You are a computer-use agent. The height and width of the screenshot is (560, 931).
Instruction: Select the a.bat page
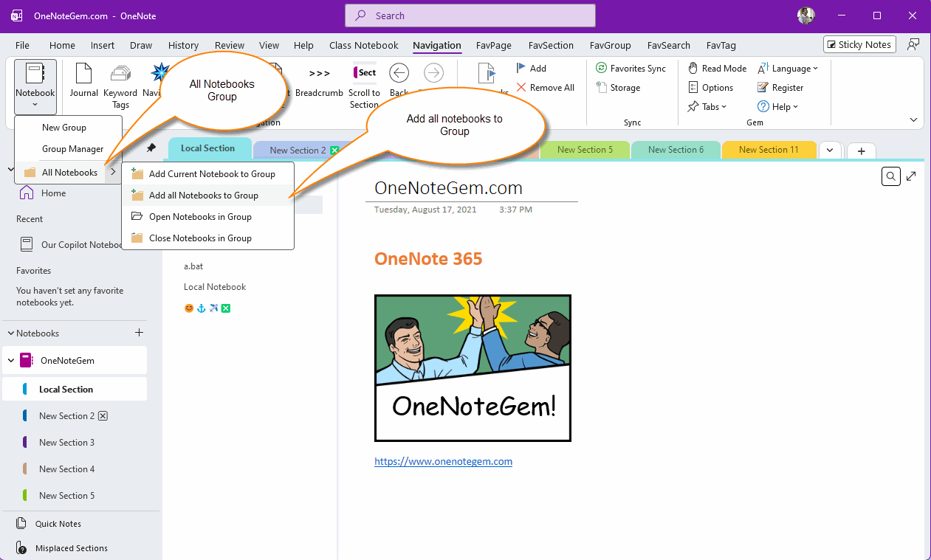click(x=193, y=266)
